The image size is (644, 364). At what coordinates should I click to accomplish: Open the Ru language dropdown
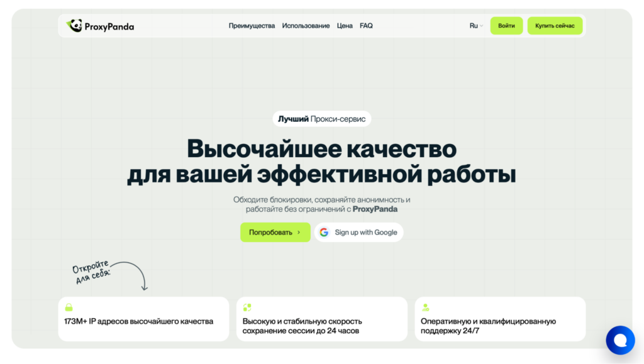[x=476, y=26]
